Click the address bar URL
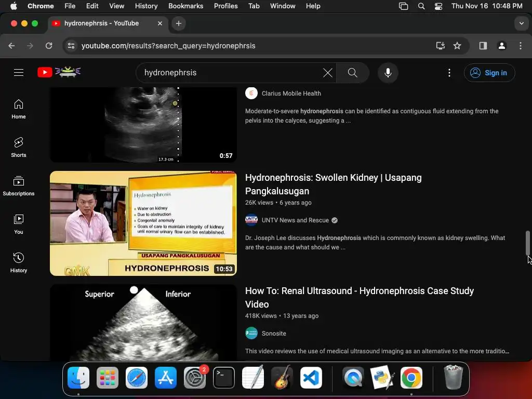The image size is (532, 399). (x=168, y=46)
